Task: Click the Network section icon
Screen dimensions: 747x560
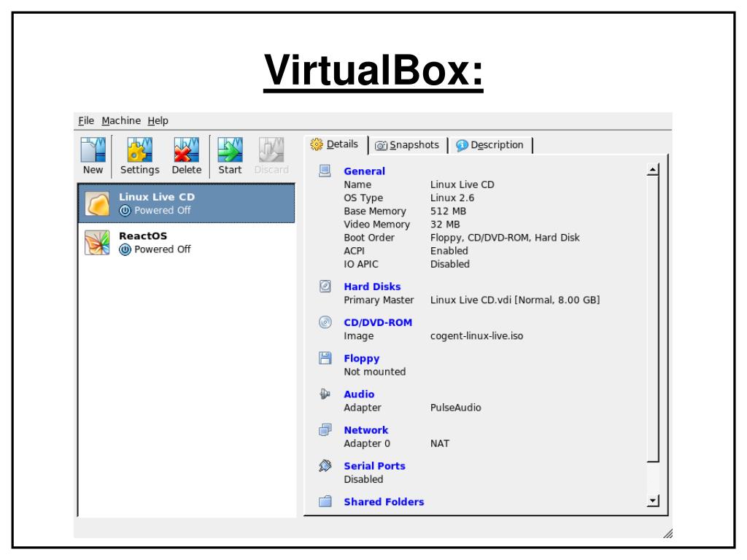Action: pyautogui.click(x=325, y=430)
